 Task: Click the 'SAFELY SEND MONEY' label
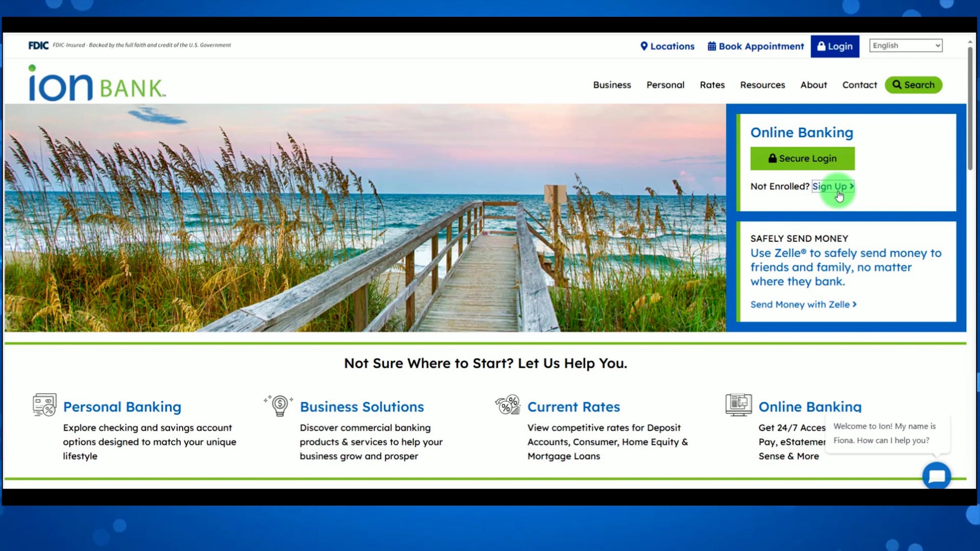799,238
